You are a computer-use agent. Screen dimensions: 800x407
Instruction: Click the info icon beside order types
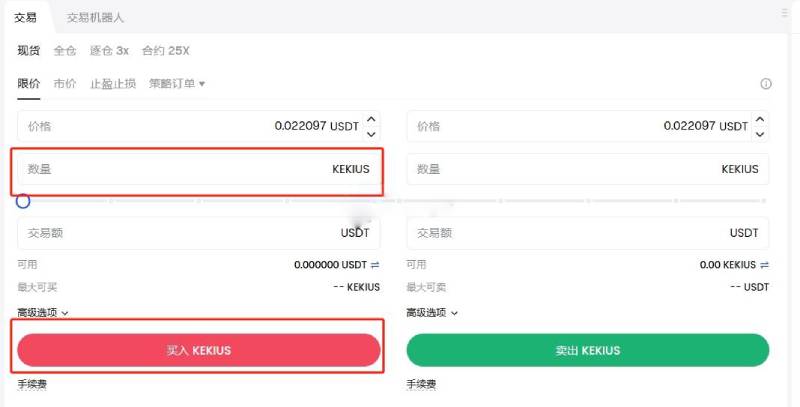[766, 84]
